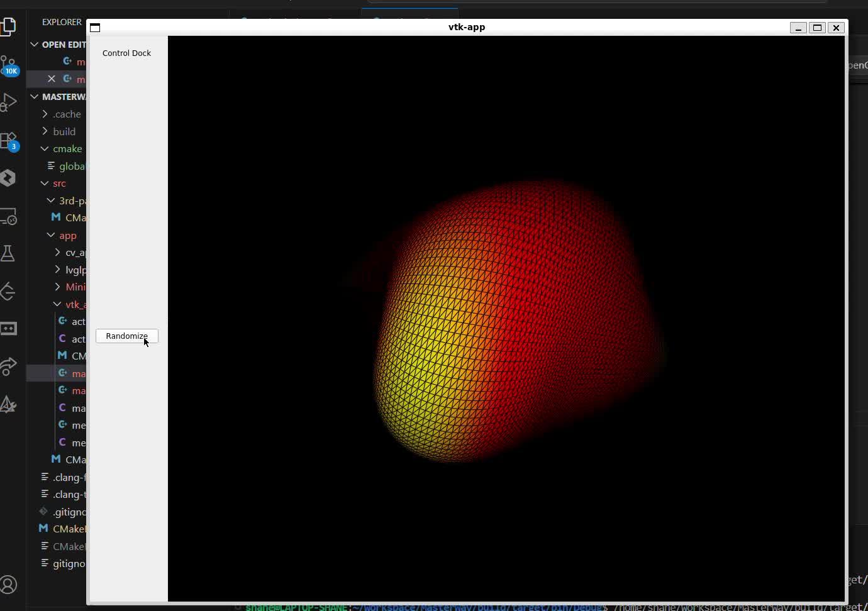
Task: Click the Randomize button
Action: (x=126, y=336)
